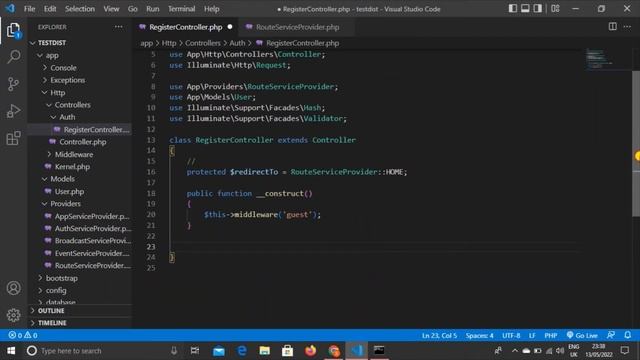Image resolution: width=640 pixels, height=360 pixels.
Task: Click Ln 23, Col 5 position indicator
Action: coord(439,336)
